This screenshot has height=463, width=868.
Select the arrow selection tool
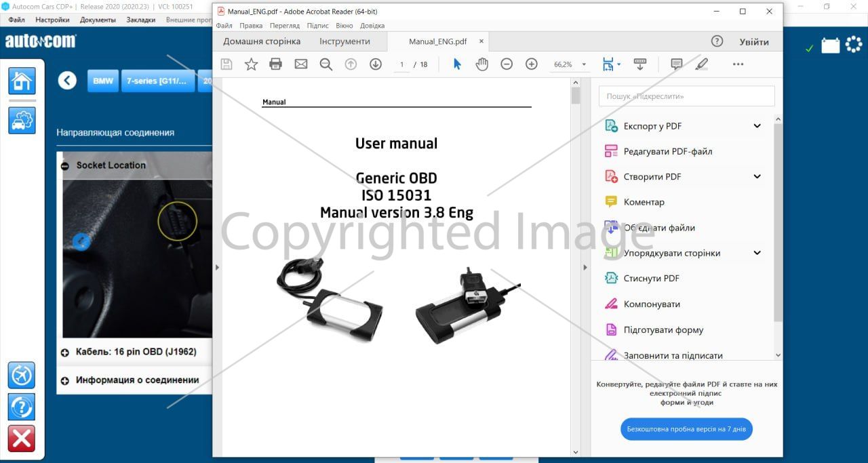coord(457,64)
